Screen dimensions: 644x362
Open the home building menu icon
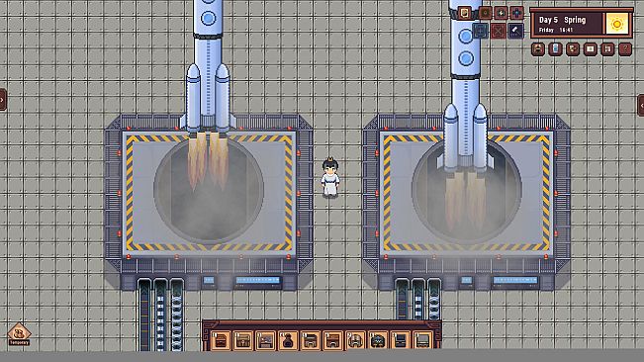tap(538, 49)
